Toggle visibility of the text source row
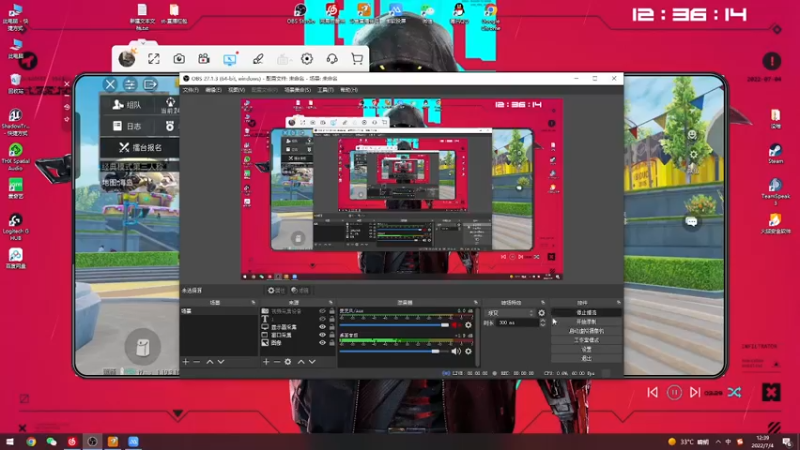This screenshot has height=450, width=800. pos(322,319)
